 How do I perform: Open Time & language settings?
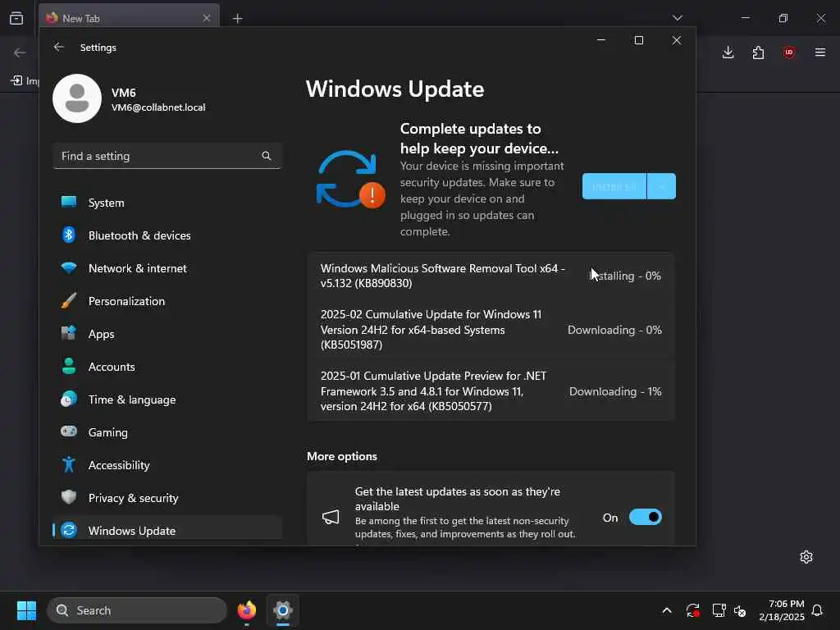[x=167, y=399]
